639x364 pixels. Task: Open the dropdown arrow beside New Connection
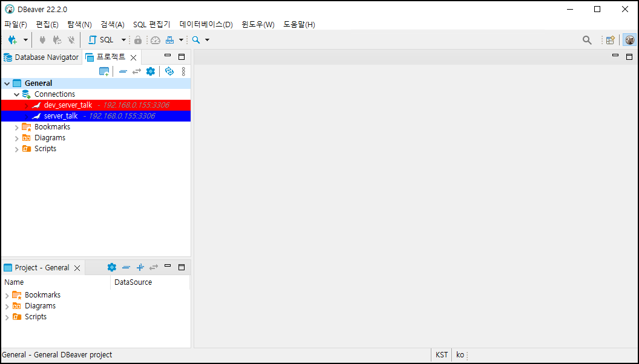(x=25, y=40)
